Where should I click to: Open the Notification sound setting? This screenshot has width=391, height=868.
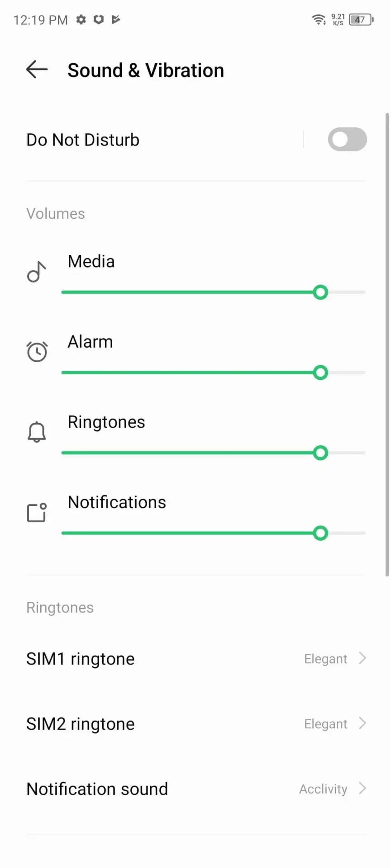click(97, 789)
